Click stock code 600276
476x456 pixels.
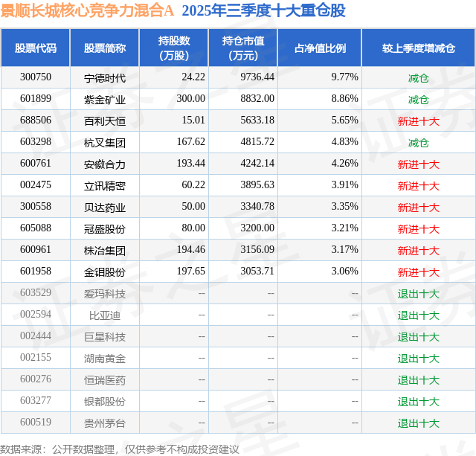[x=36, y=379]
